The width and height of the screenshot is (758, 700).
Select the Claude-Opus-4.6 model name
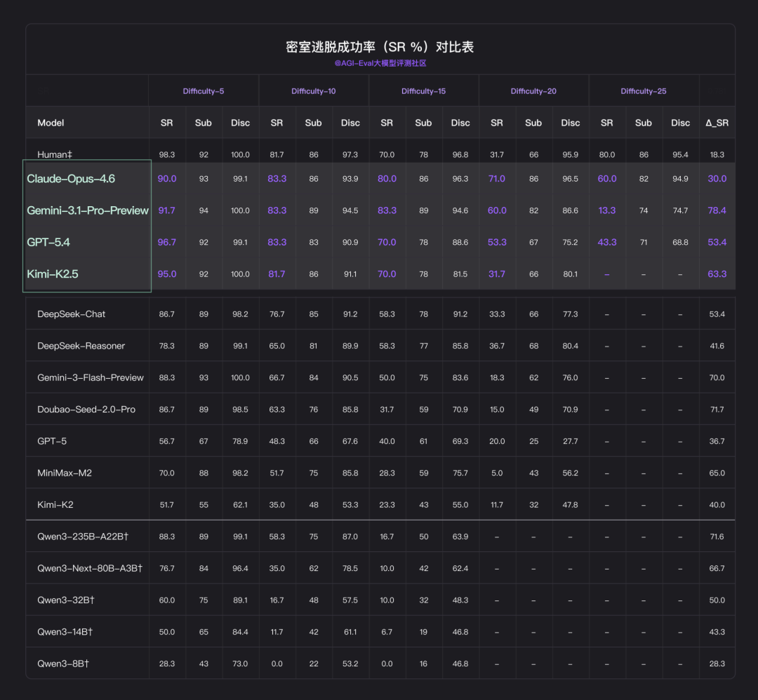(x=71, y=179)
